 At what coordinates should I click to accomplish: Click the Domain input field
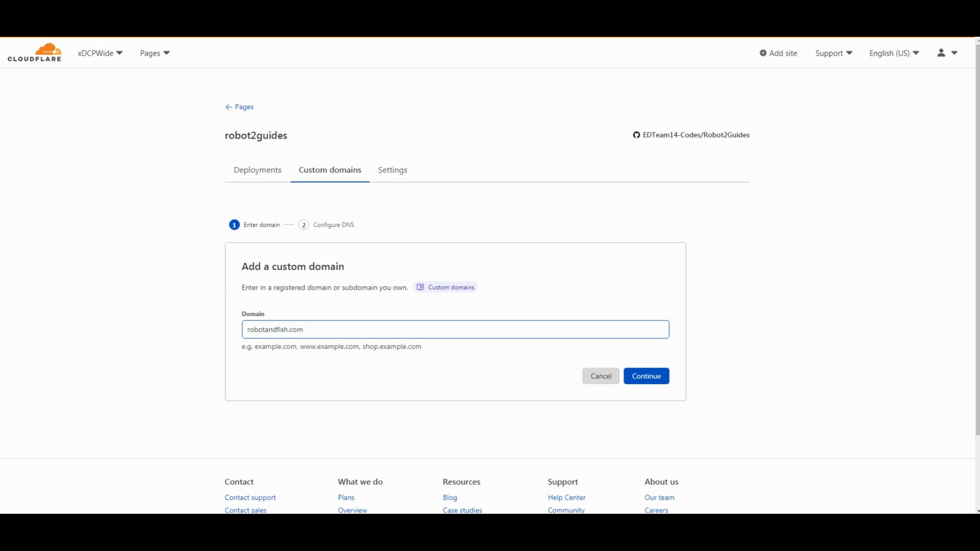[455, 330]
